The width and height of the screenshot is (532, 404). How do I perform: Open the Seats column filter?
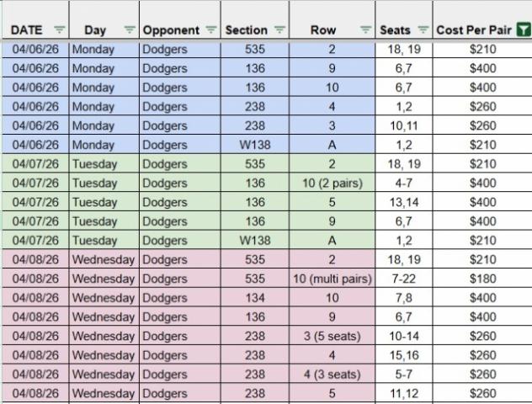[x=423, y=30]
